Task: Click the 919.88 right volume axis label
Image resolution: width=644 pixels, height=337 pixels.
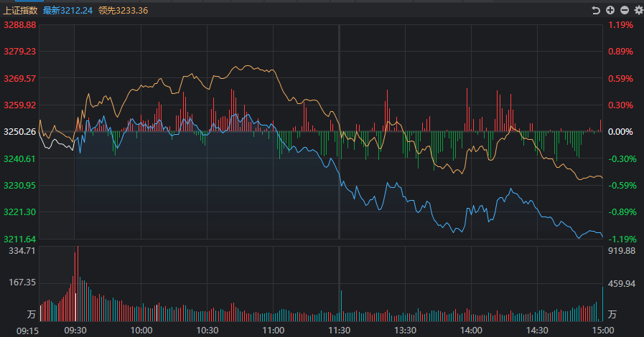Action: 622,251
